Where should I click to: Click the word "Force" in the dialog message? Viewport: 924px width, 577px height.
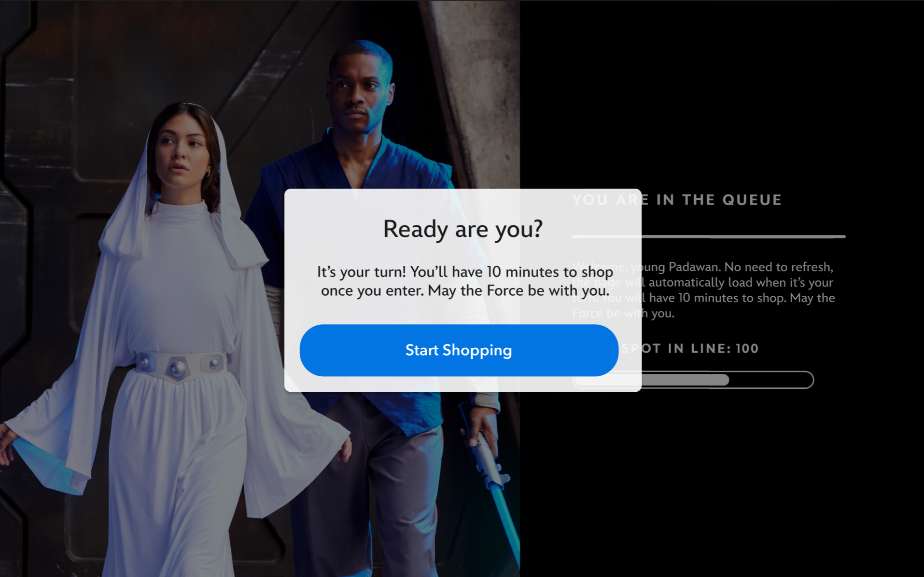(x=504, y=291)
